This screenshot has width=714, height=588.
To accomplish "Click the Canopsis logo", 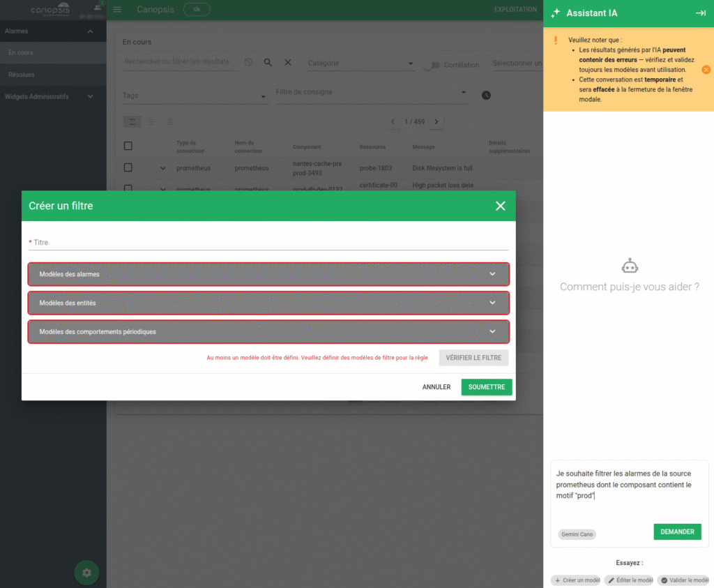I will tap(50, 9).
